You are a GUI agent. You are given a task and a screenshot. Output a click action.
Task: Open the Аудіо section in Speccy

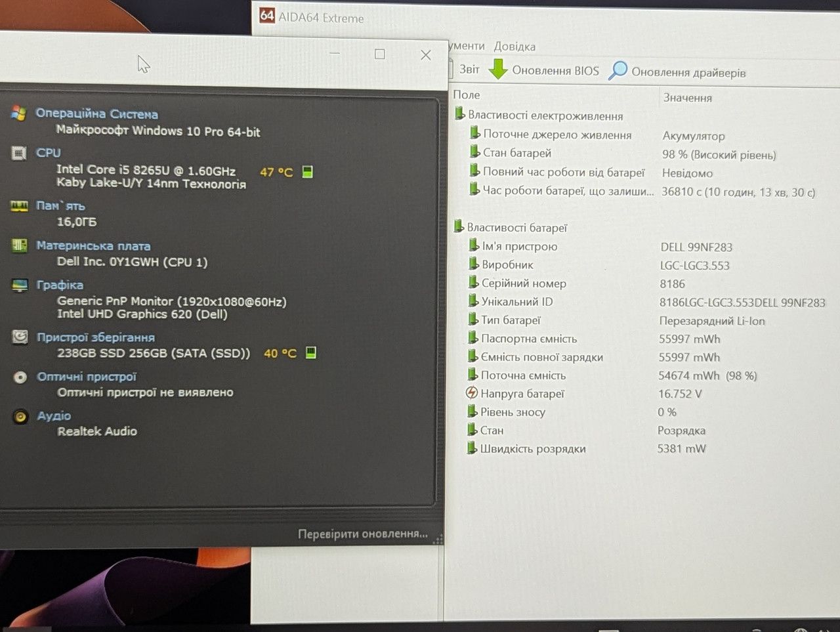[54, 416]
